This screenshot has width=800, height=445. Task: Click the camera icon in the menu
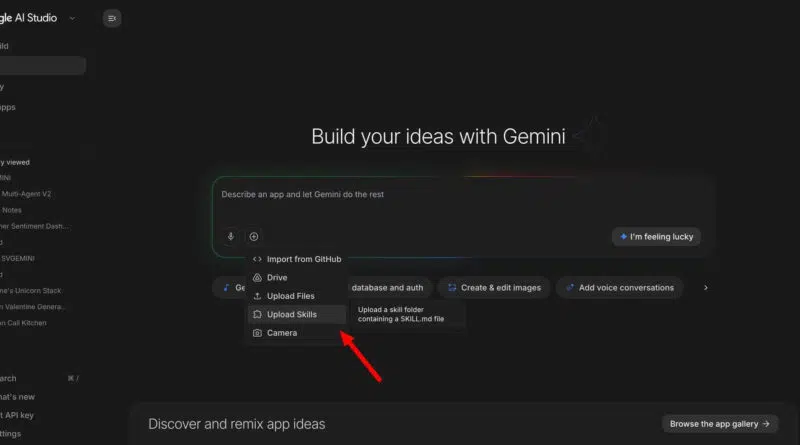[x=257, y=333]
